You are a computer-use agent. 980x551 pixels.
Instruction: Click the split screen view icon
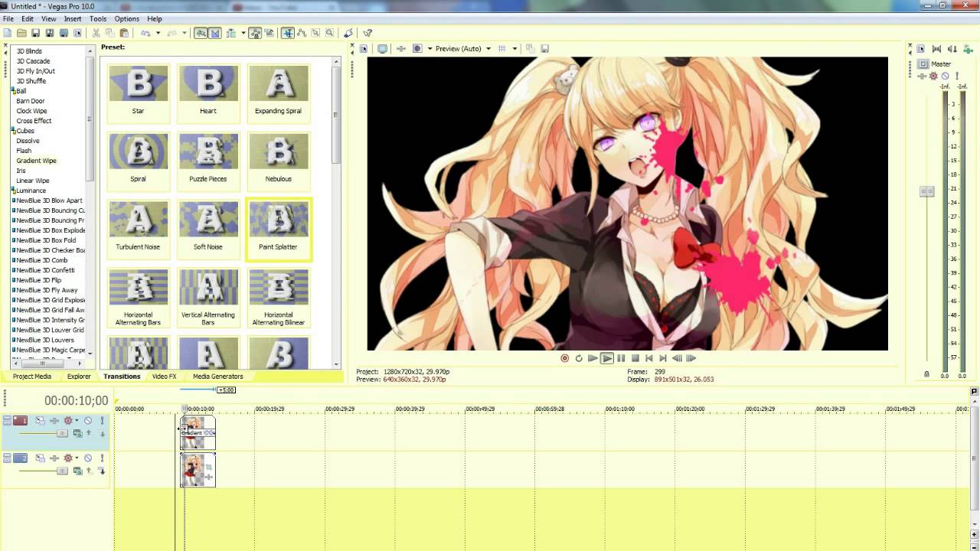(x=417, y=49)
